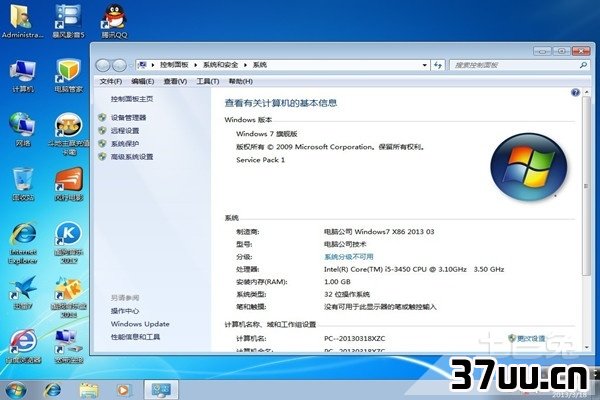Go to 控制面板主页 link

point(132,99)
